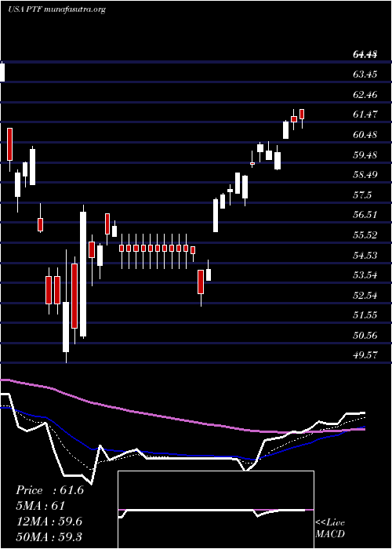Click the 57.5 price axis label
The width and height of the screenshot is (392, 549).
pos(363,195)
